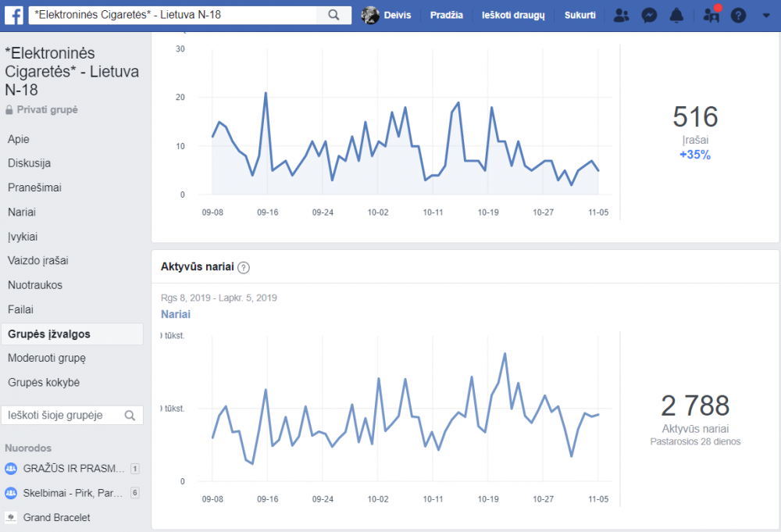Click the Ieškoti šioje grupėje field

click(x=72, y=416)
